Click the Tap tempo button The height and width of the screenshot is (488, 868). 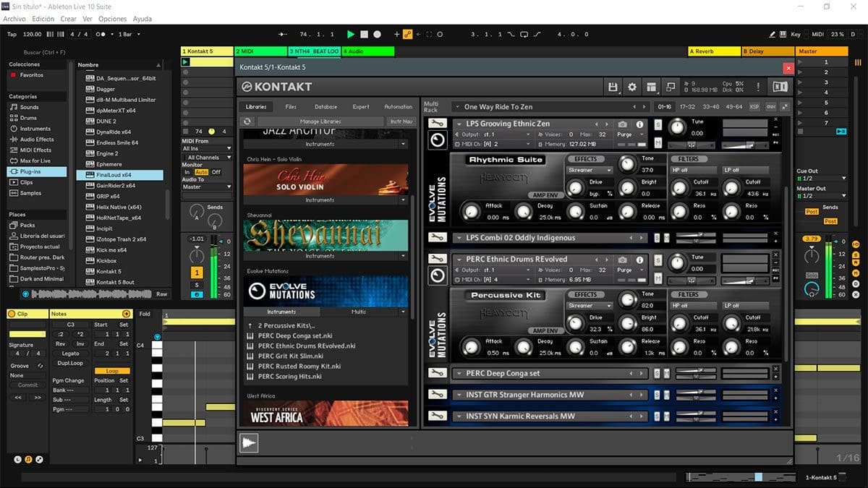12,34
